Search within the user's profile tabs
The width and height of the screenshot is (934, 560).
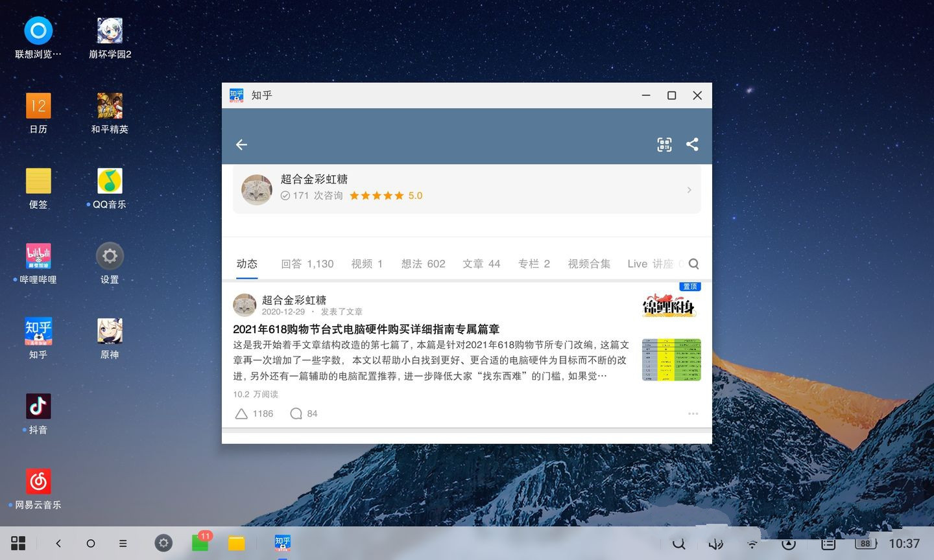[693, 264]
